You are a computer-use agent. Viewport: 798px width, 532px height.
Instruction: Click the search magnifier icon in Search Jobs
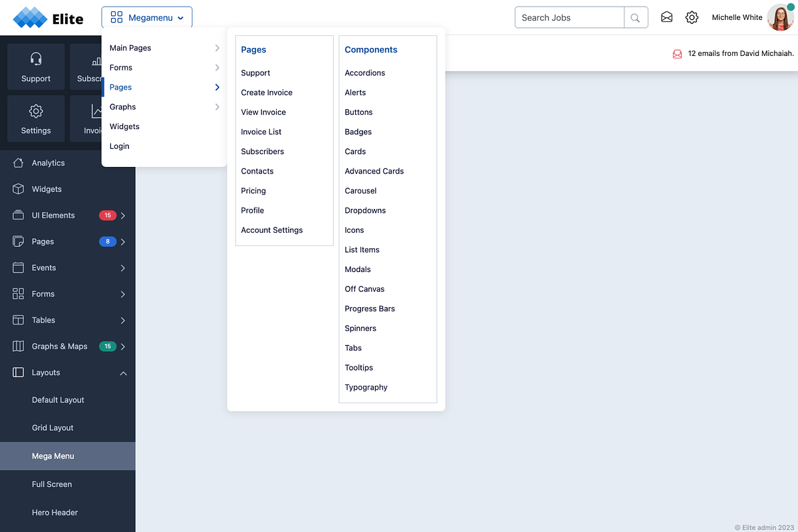[635, 17]
